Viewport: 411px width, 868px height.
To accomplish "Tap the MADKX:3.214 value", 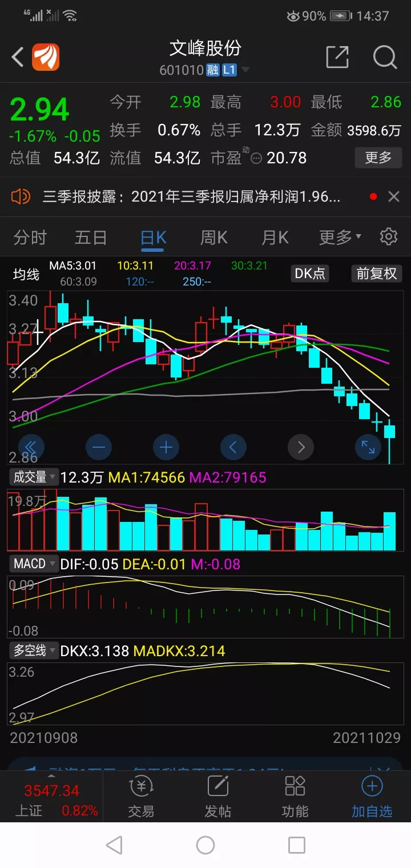I will coord(179,650).
